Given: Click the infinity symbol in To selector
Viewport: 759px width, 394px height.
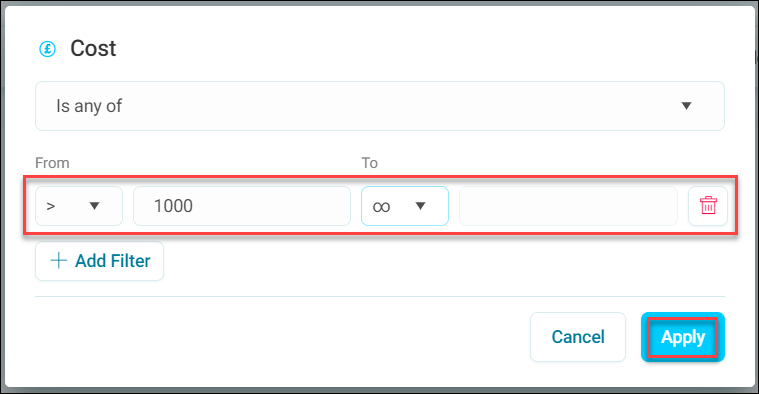Looking at the screenshot, I should (x=381, y=207).
